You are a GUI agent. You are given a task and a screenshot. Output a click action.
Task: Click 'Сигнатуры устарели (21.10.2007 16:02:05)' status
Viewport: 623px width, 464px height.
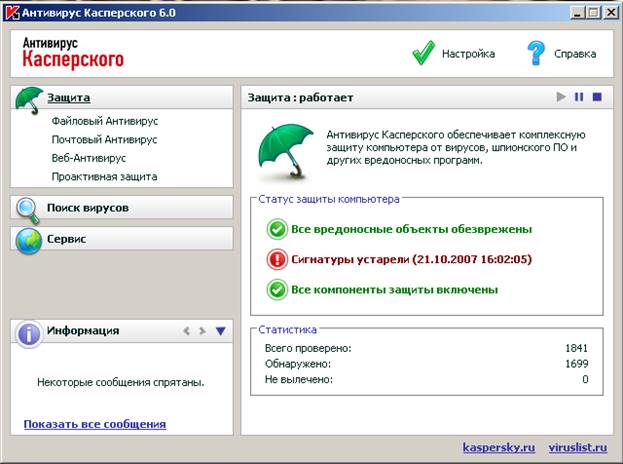click(412, 259)
